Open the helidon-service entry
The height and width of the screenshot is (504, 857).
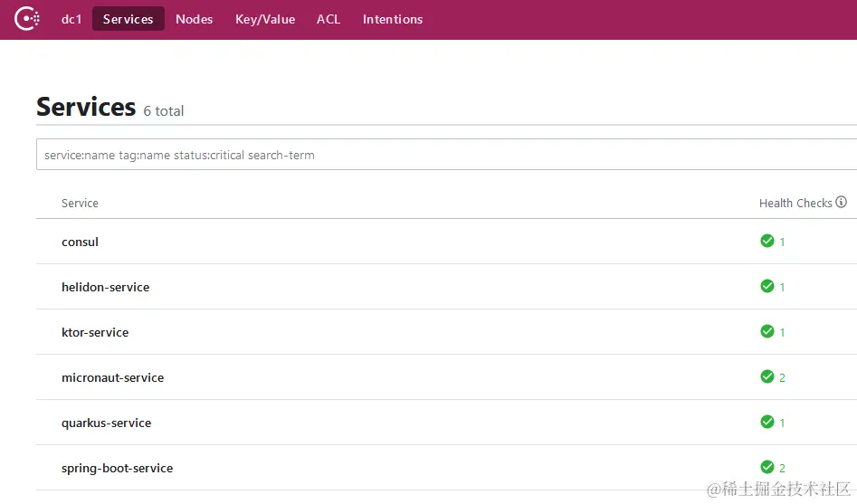pos(106,287)
